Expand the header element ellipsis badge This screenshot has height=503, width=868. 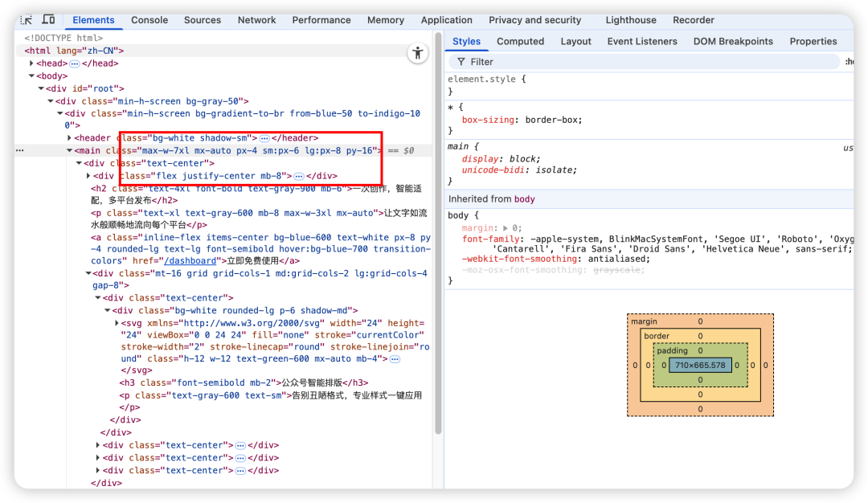click(x=264, y=138)
